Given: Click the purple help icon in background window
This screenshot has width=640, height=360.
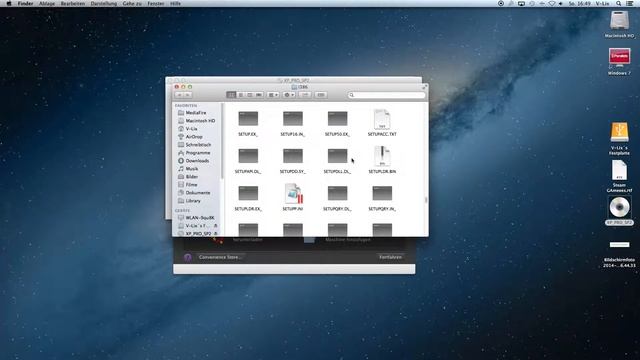Looking at the screenshot, I should pos(187,257).
